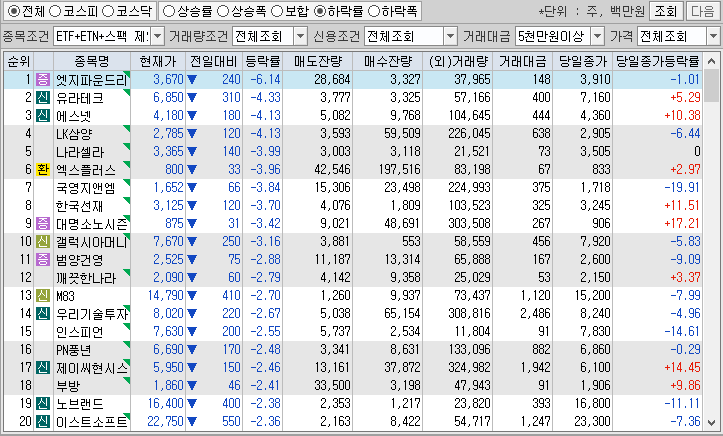This screenshot has height=436, width=723.
Task: Select the LK삼양 stock name
Action: 74,134
